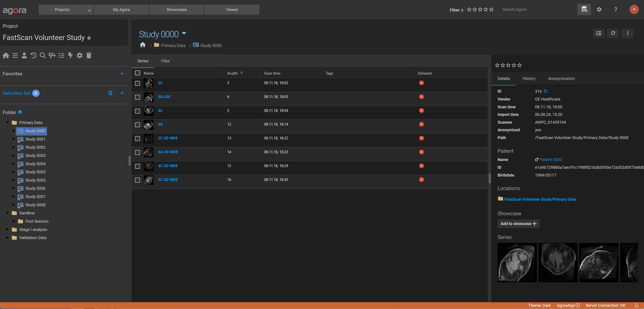Screen dimensions: 644x309
Task: Set filter rating to one star
Action: click(469, 9)
